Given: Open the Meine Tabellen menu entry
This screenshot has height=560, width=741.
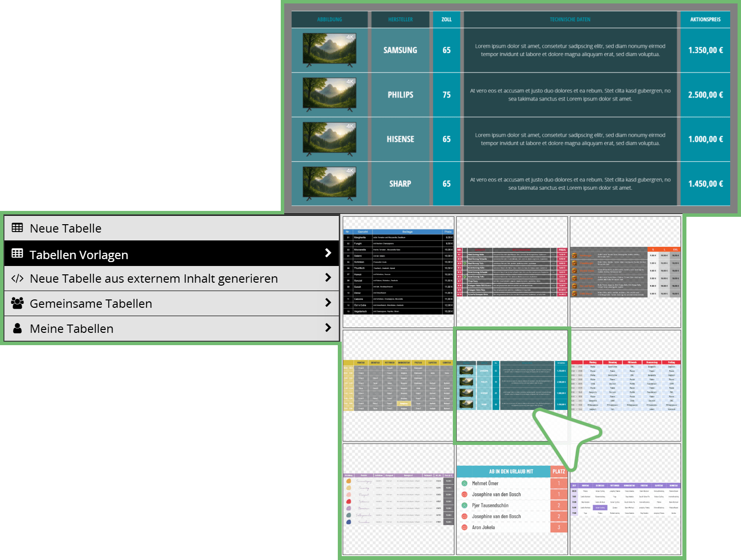Looking at the screenshot, I should pyautogui.click(x=172, y=328).
